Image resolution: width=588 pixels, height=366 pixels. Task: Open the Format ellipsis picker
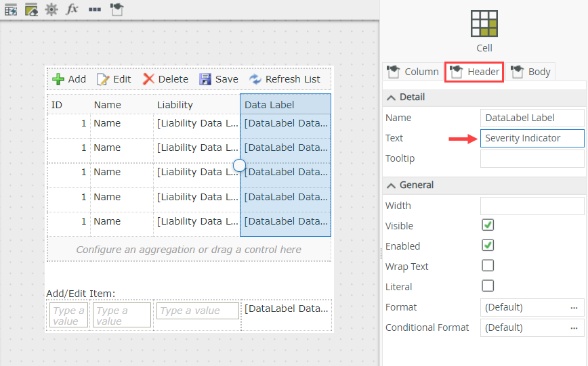(574, 307)
